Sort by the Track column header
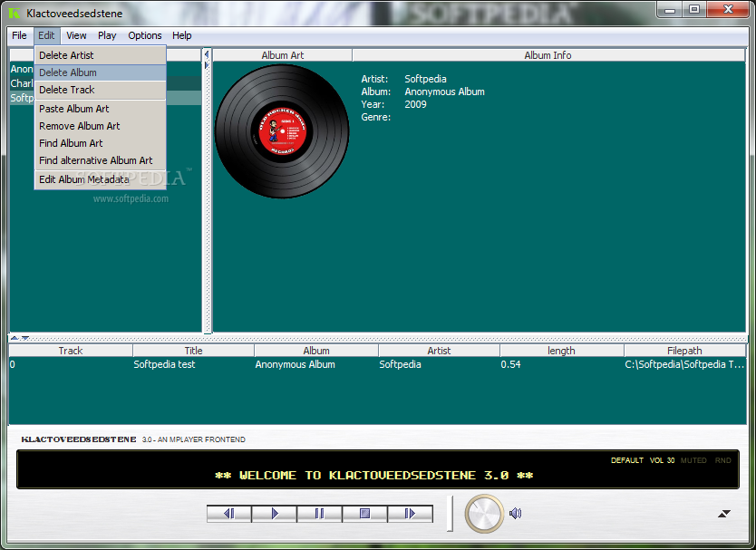This screenshot has width=756, height=550. pos(71,351)
